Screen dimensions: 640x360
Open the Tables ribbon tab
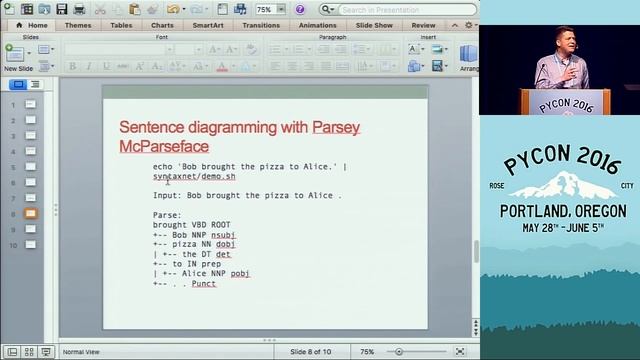121,25
